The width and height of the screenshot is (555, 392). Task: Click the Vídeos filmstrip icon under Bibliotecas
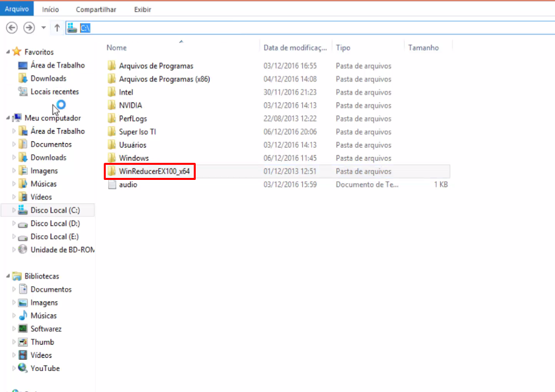pyautogui.click(x=22, y=355)
